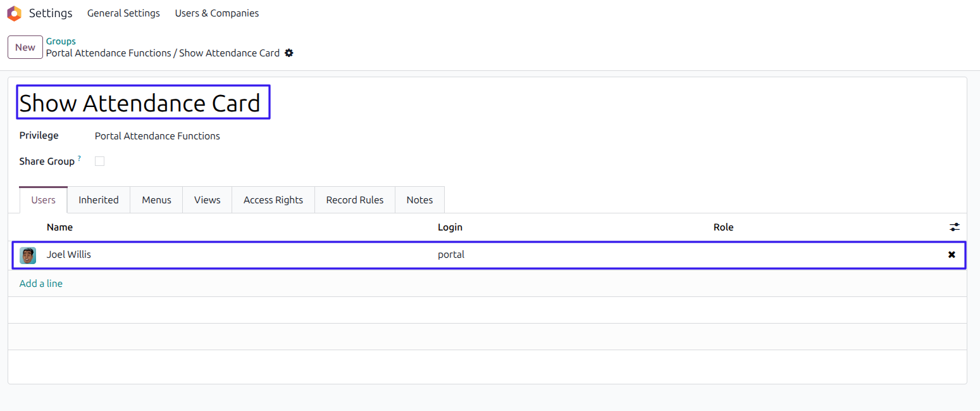Open the gear actions menu beside breadcrumb
The width and height of the screenshot is (980, 411).
point(289,53)
